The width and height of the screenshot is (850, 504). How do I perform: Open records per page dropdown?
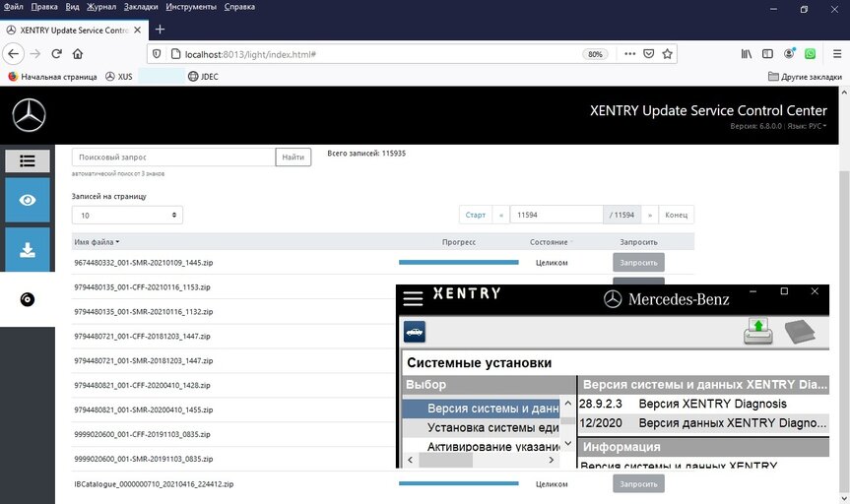coord(127,216)
